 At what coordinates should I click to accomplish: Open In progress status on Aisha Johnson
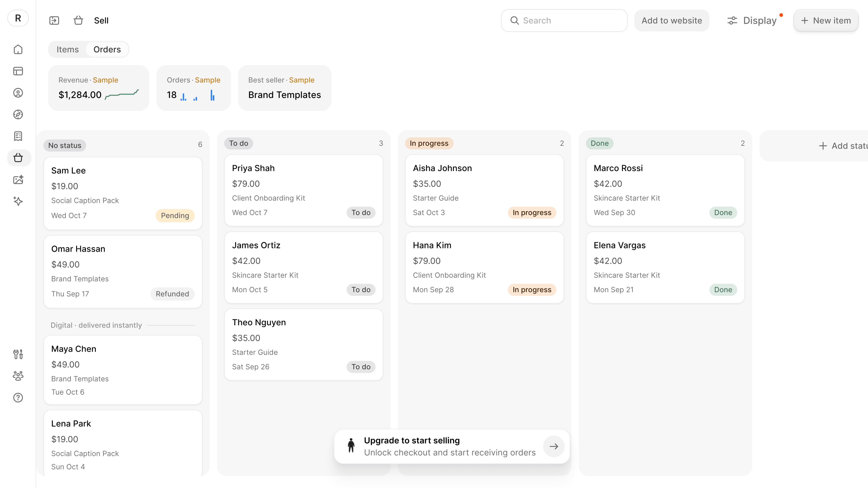pos(532,213)
